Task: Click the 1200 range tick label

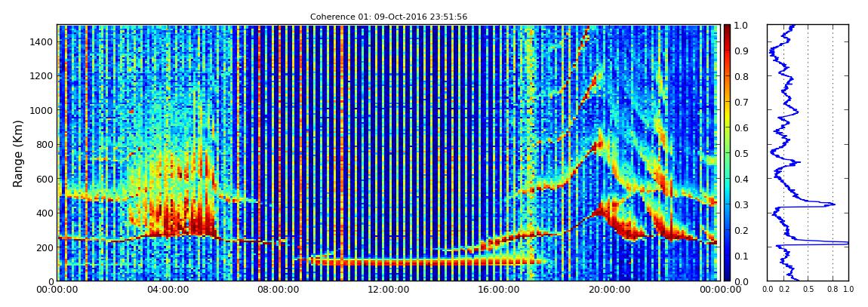Action: coord(41,75)
